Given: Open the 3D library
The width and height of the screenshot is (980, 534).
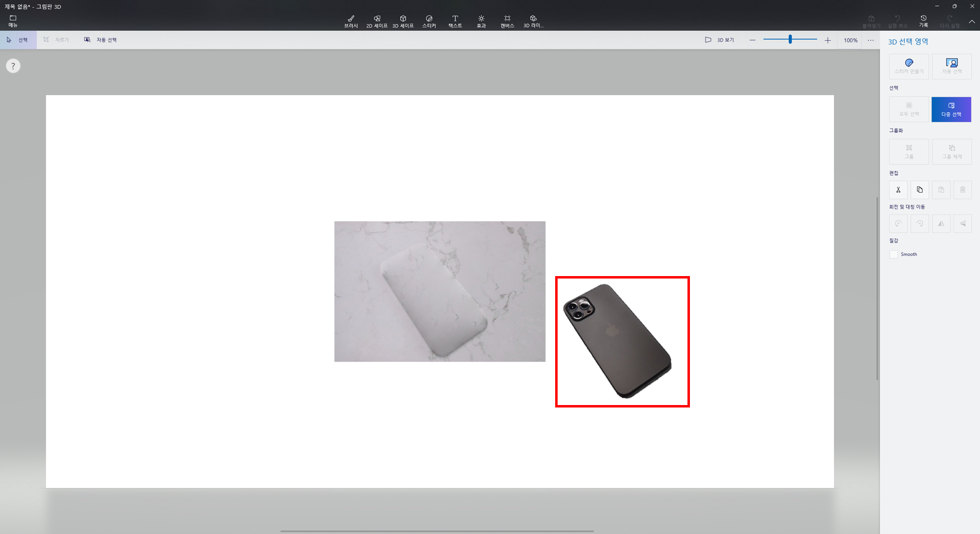Looking at the screenshot, I should 533,21.
